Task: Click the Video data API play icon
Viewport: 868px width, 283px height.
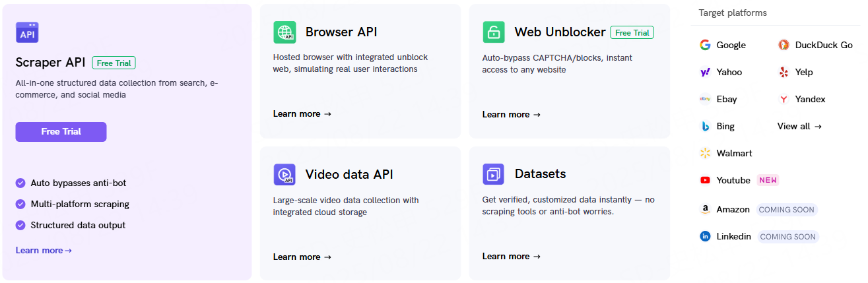Action: pos(284,175)
